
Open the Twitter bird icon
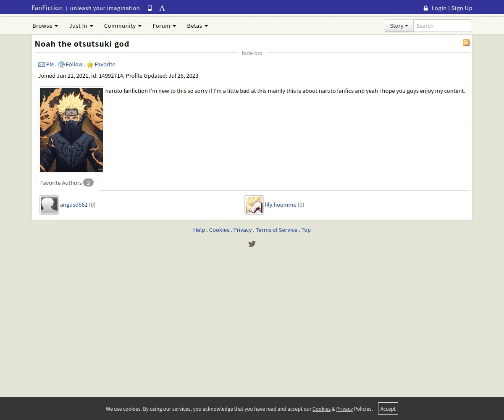coord(252,244)
